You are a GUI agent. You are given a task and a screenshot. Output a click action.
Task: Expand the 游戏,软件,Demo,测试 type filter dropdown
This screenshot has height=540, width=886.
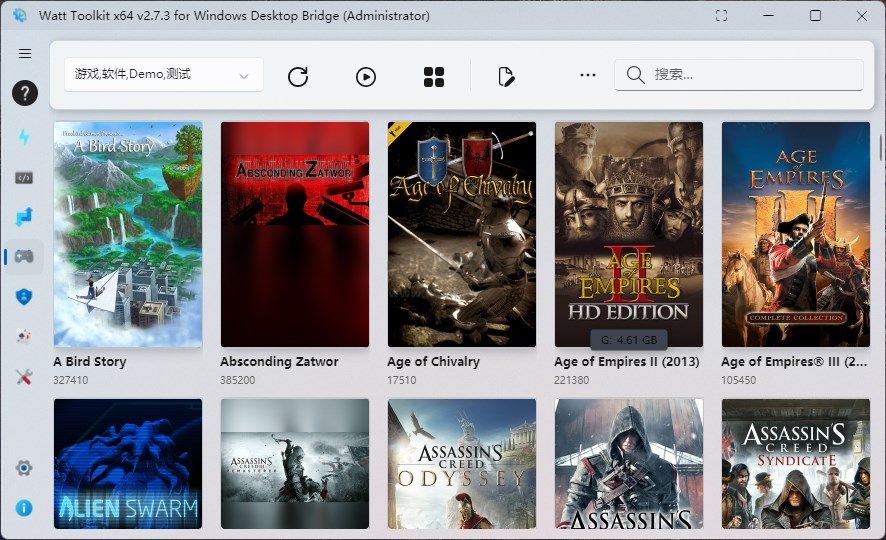[164, 75]
